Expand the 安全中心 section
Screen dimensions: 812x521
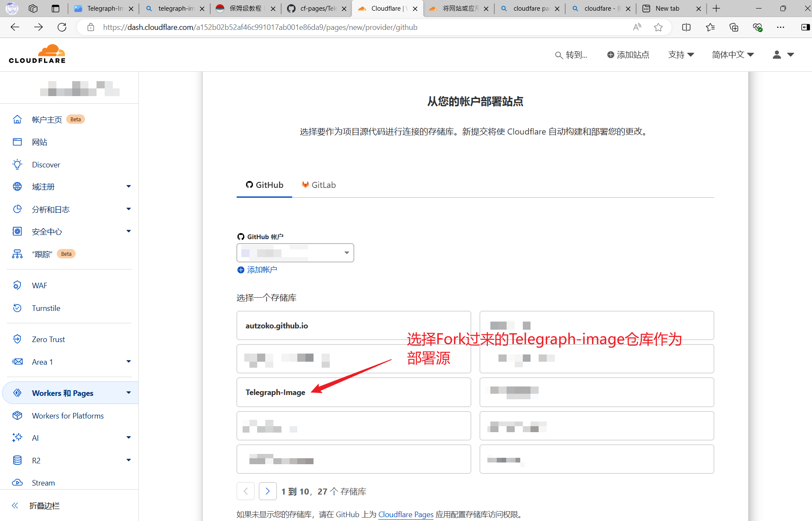coord(129,231)
